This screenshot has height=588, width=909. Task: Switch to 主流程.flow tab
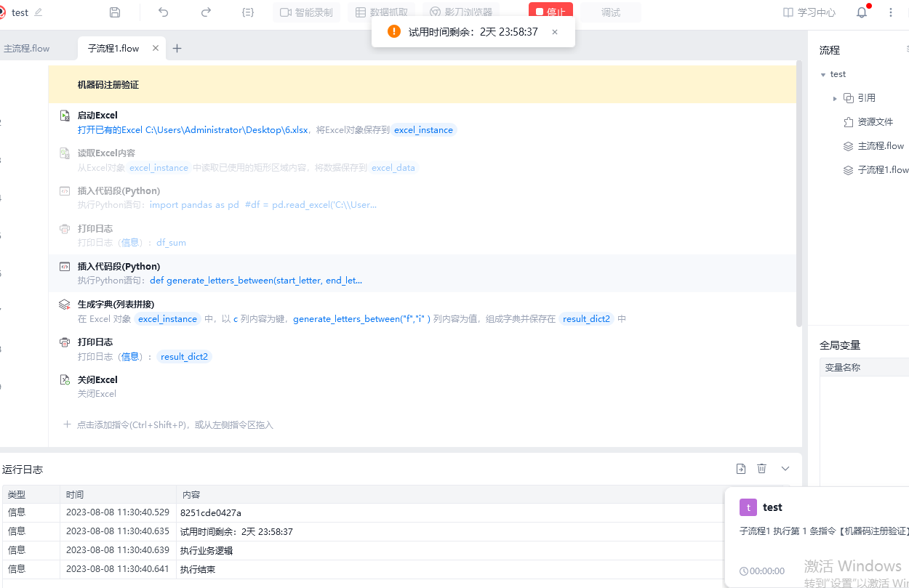(x=27, y=49)
